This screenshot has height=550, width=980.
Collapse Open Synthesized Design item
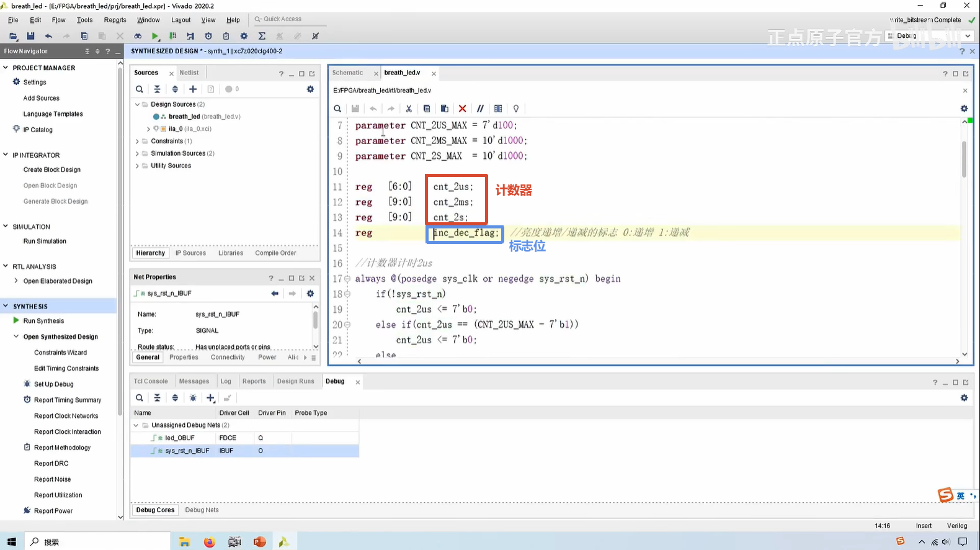pos(16,336)
